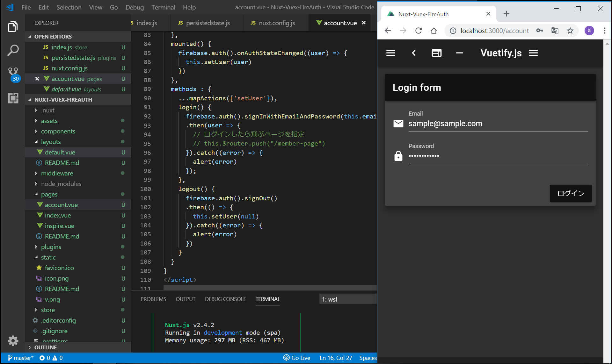Viewport: 612px width, 364px height.
Task: Click the password lock icon
Action: 398,156
